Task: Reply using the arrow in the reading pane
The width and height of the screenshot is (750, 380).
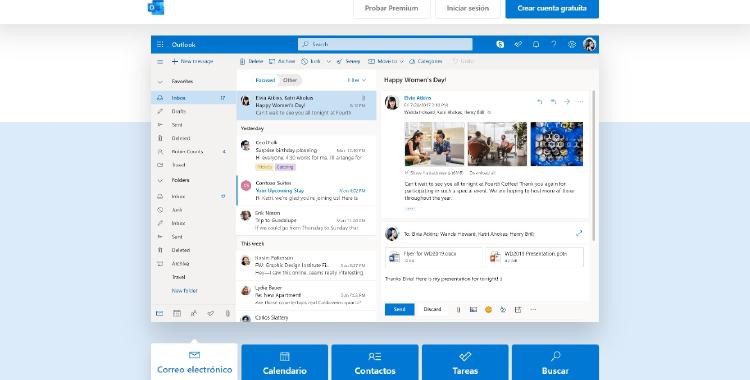Action: pyautogui.click(x=540, y=101)
